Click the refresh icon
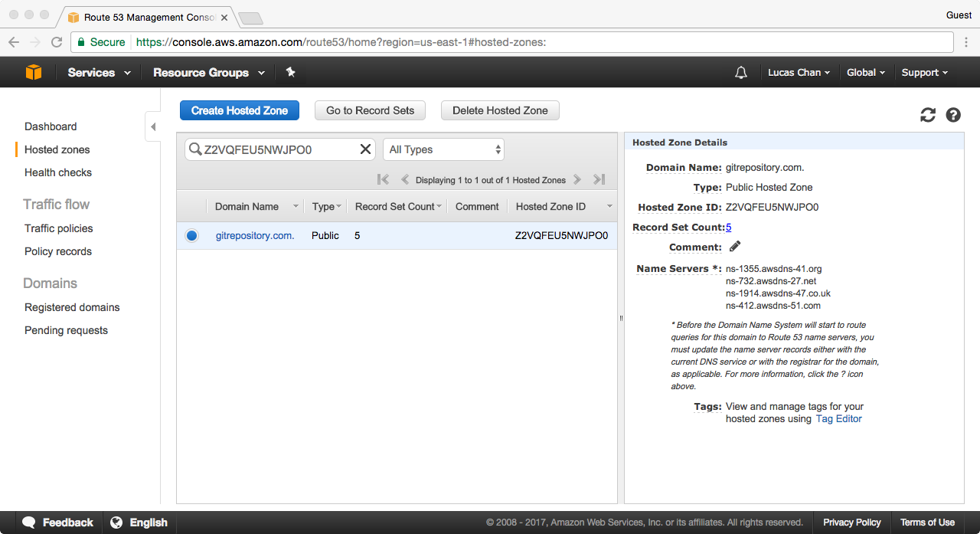This screenshot has height=534, width=980. coord(928,115)
